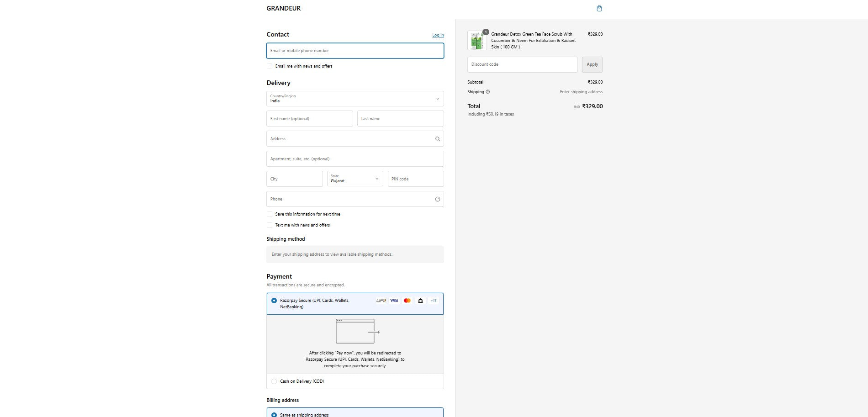Click the Log in link
The image size is (868, 417).
(x=438, y=35)
